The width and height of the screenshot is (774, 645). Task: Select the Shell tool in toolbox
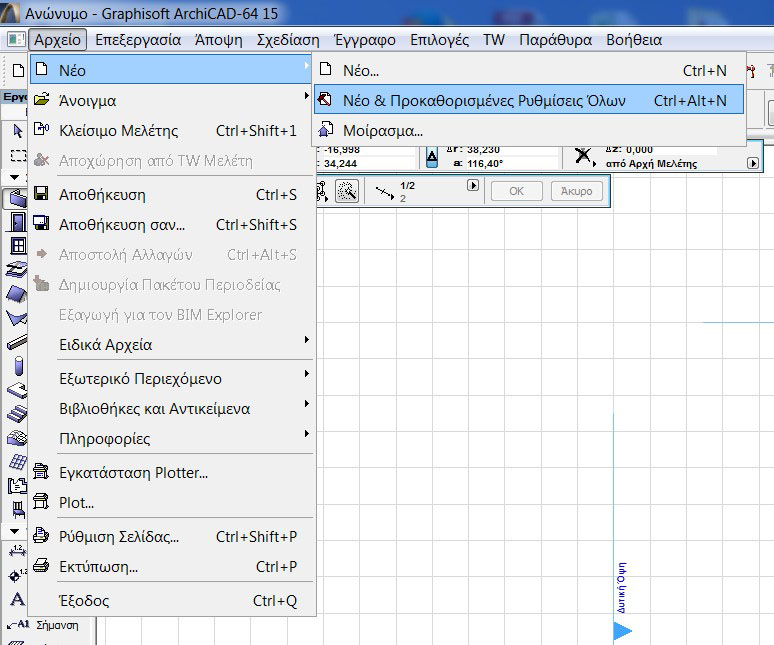tap(17, 318)
